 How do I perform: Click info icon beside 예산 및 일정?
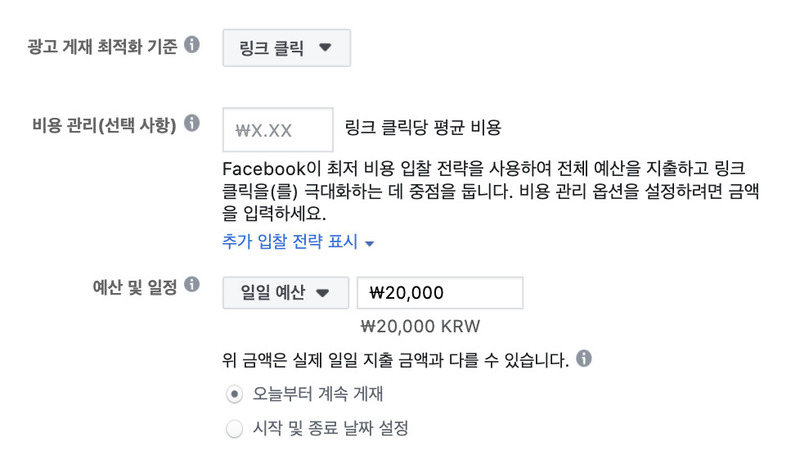192,285
